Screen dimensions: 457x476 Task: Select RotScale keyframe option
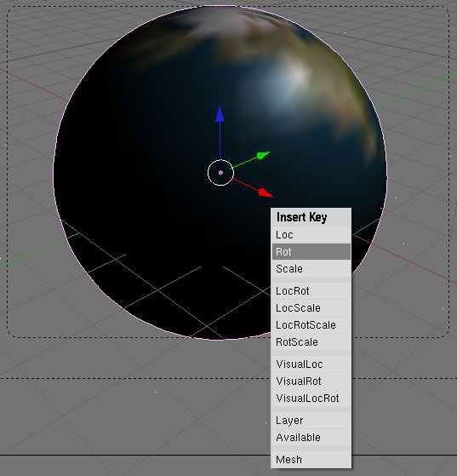[x=311, y=341]
